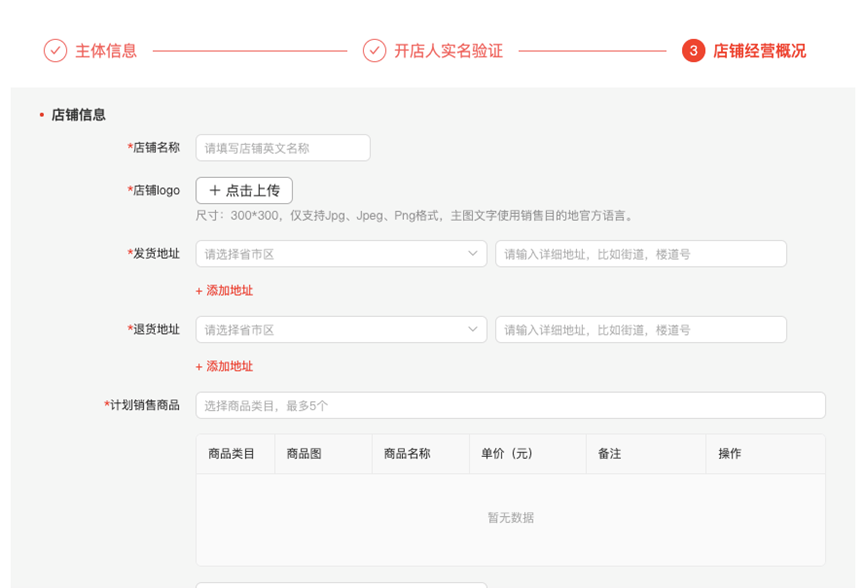Viewport: 865px width, 588px height.
Task: Click the 暂无数据 empty table area
Action: pos(513,517)
